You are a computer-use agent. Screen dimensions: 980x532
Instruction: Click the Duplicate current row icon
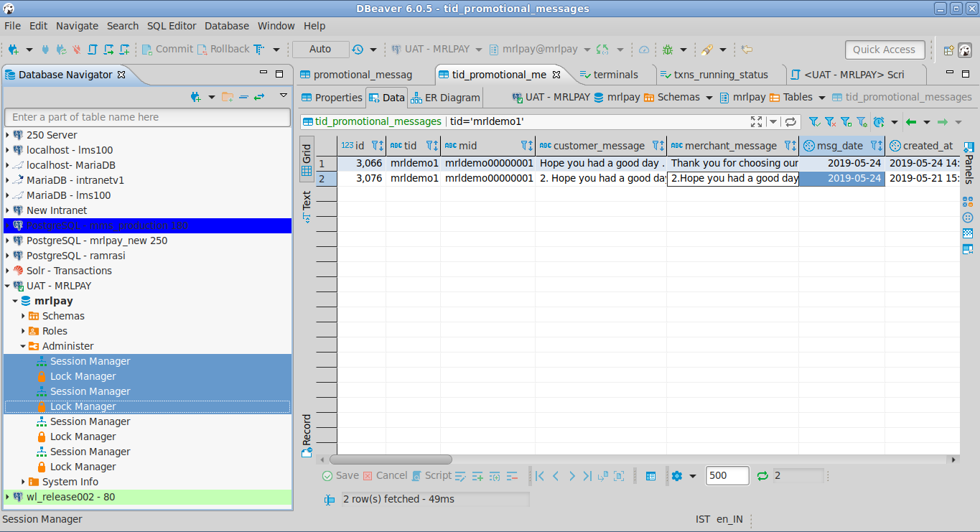495,475
